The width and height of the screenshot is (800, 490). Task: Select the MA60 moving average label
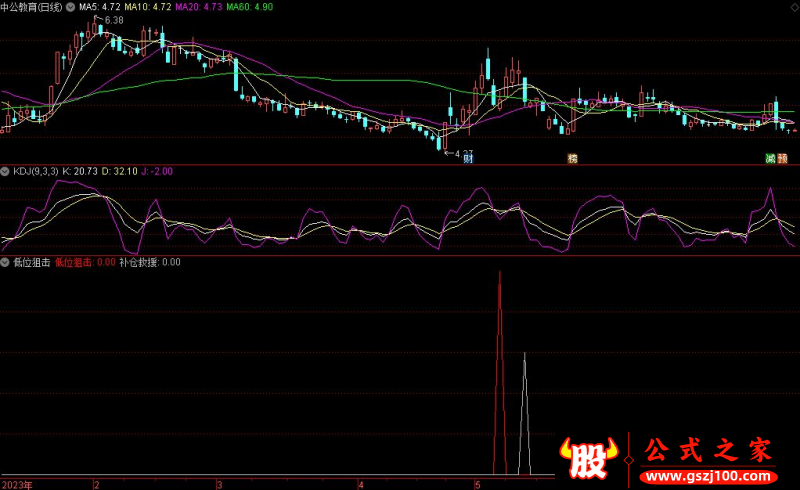tap(248, 7)
